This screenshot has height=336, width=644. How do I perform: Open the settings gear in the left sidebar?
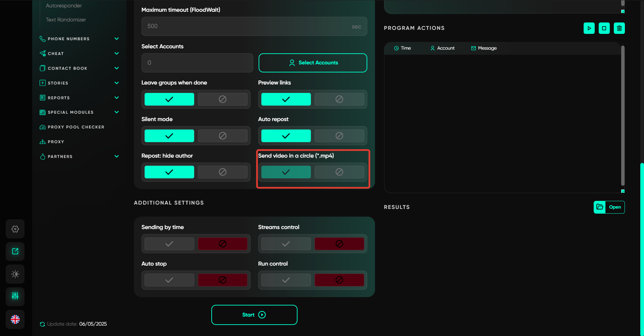[15, 229]
